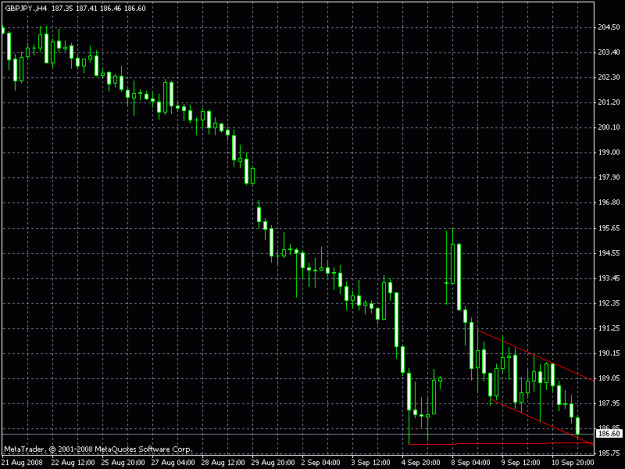The image size is (625, 469).
Task: Select the 28 Aug 12:00 time axis label
Action: click(223, 463)
